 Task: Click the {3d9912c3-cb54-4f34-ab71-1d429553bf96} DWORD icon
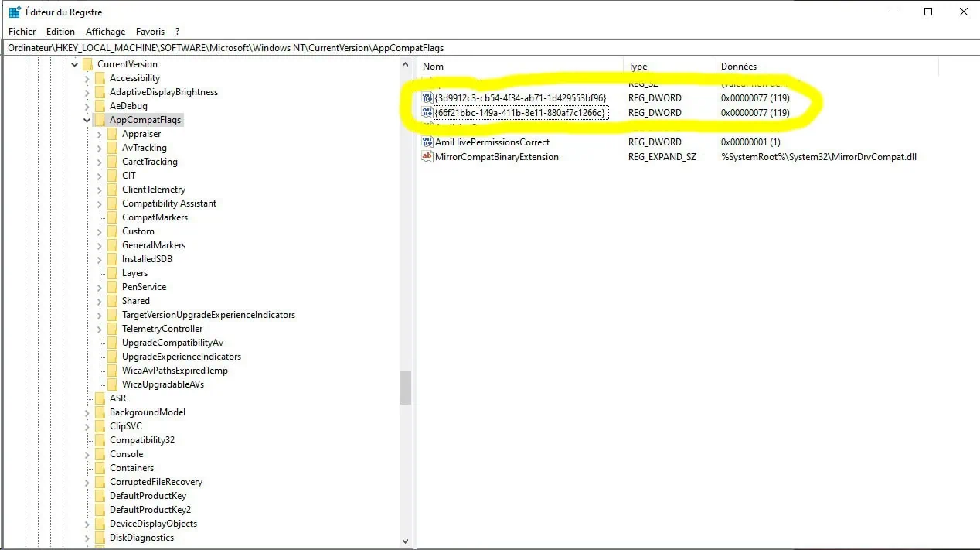tap(427, 98)
